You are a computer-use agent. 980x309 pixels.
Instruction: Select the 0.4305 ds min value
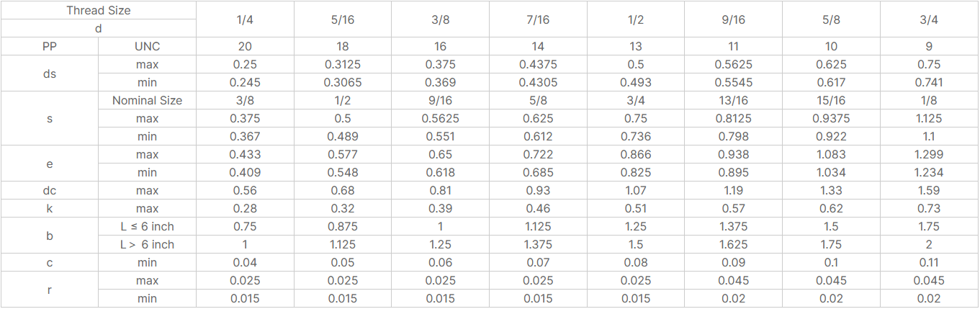(x=538, y=82)
